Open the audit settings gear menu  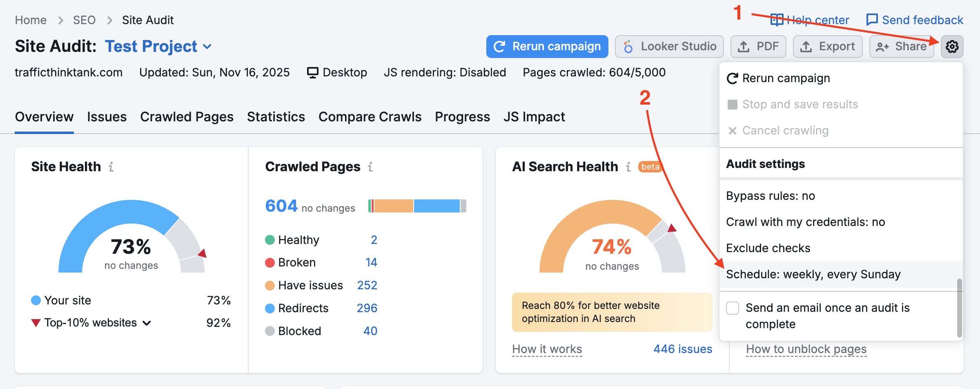coord(952,46)
